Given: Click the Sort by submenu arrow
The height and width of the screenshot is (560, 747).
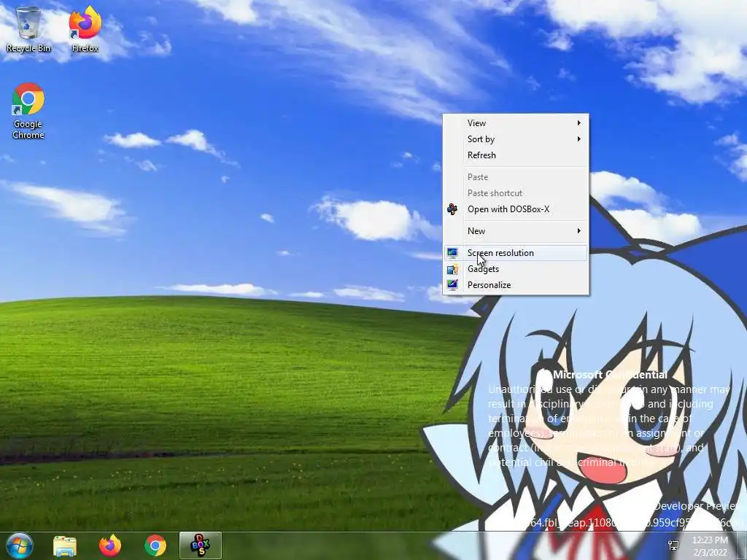Looking at the screenshot, I should tap(578, 139).
